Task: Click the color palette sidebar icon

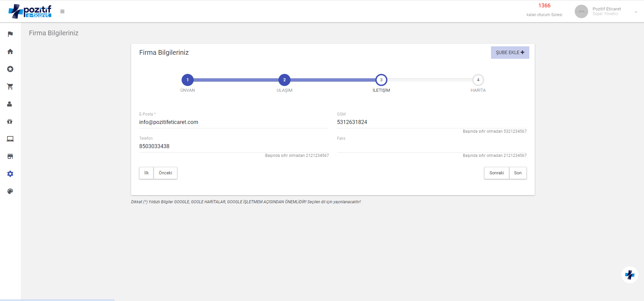Action: (10, 191)
